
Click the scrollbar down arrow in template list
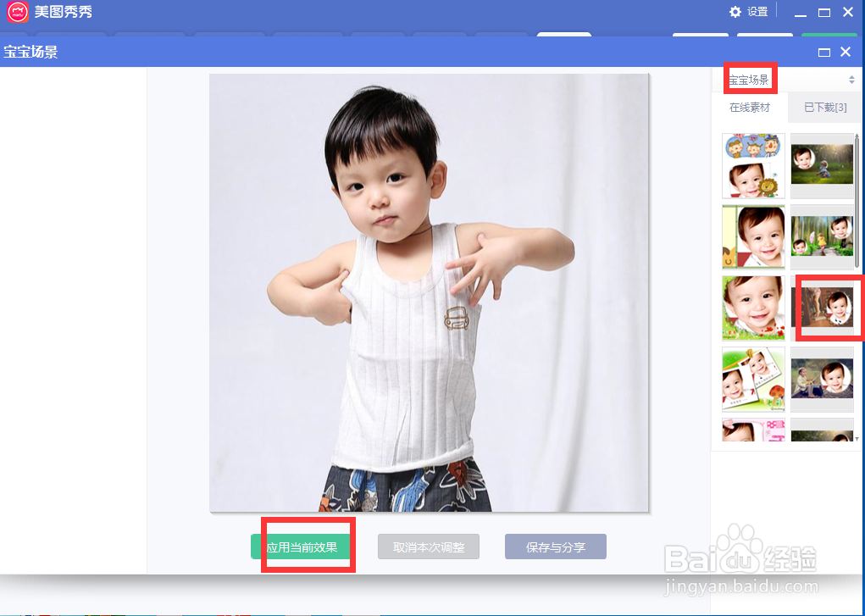(857, 439)
